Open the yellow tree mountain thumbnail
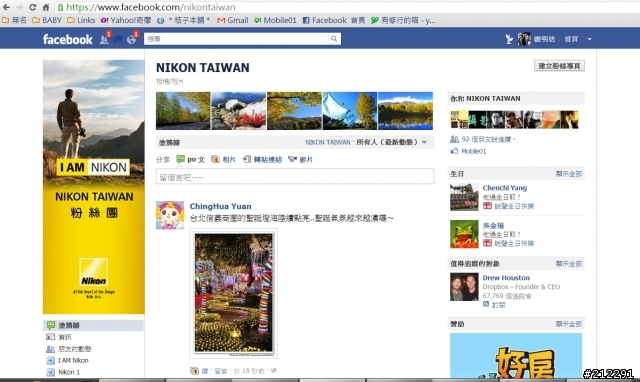 tap(294, 111)
